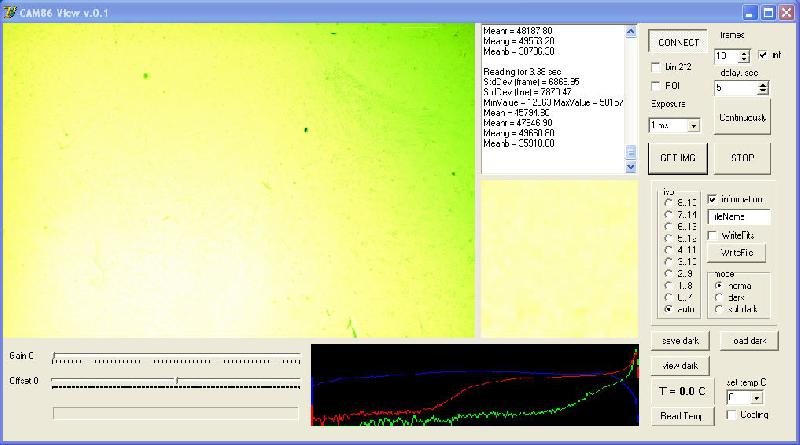
Task: Tick the ROI checkbox
Action: coord(656,86)
